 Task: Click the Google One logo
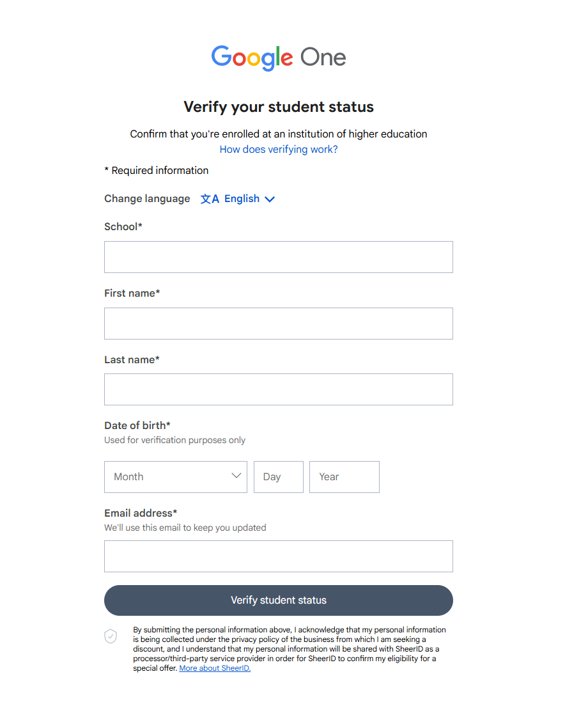point(279,58)
